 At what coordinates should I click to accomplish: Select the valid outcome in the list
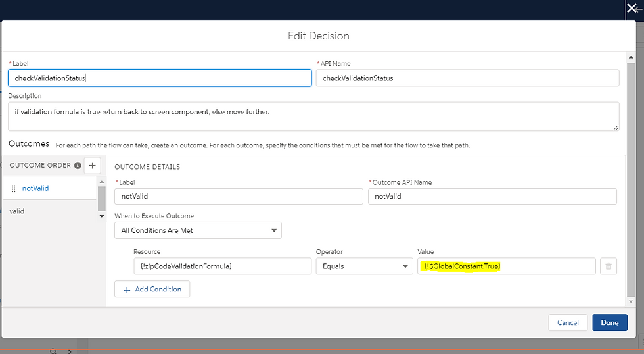(17, 211)
